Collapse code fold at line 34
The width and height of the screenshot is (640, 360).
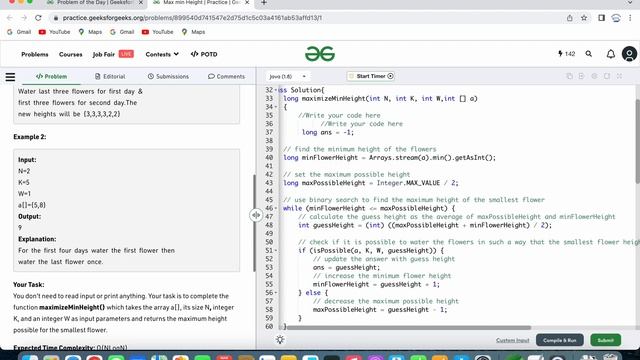[x=276, y=107]
